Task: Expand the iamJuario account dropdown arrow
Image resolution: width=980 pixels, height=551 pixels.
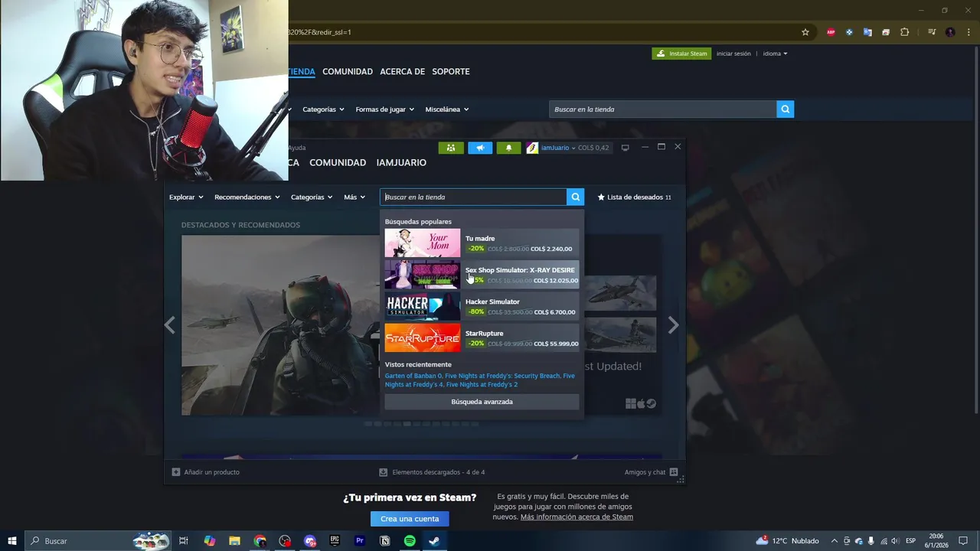Action: [x=573, y=148]
